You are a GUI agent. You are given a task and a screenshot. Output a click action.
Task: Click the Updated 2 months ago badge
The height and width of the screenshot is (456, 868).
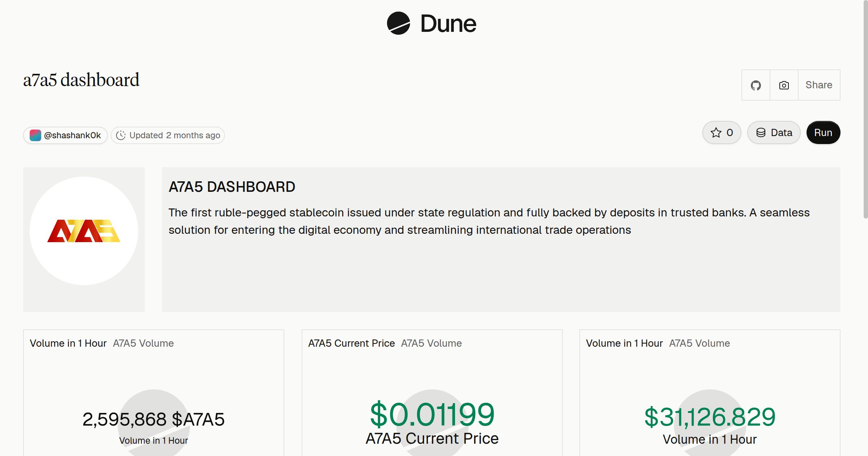tap(168, 135)
